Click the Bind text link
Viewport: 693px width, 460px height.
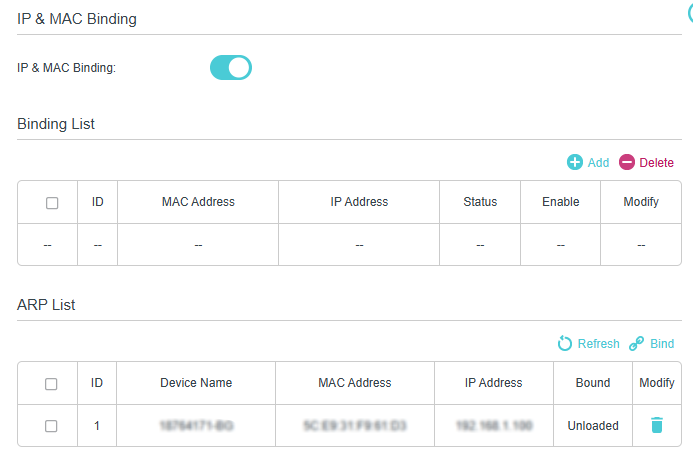tap(662, 343)
